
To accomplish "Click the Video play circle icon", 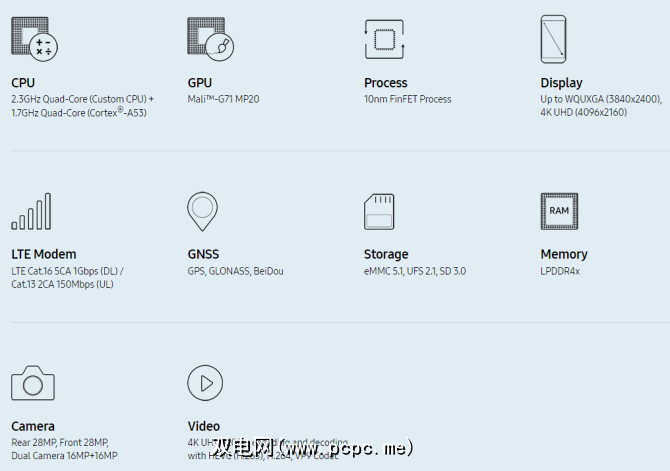I will click(x=205, y=383).
